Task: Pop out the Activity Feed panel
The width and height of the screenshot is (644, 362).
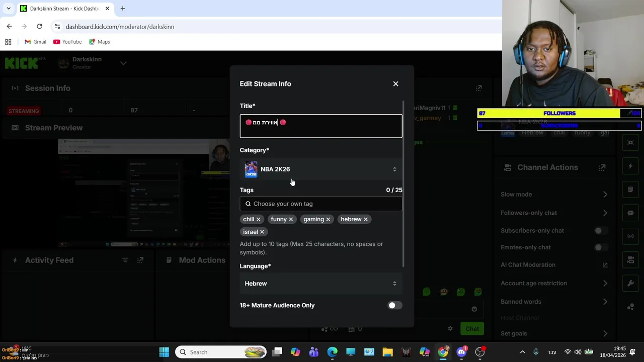Action: pyautogui.click(x=140, y=260)
